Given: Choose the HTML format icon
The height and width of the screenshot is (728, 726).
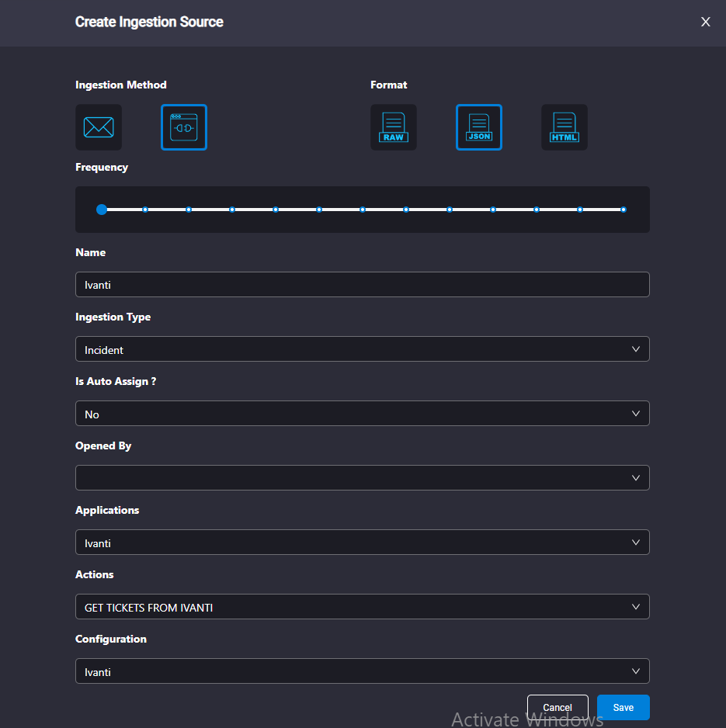Looking at the screenshot, I should click(564, 127).
